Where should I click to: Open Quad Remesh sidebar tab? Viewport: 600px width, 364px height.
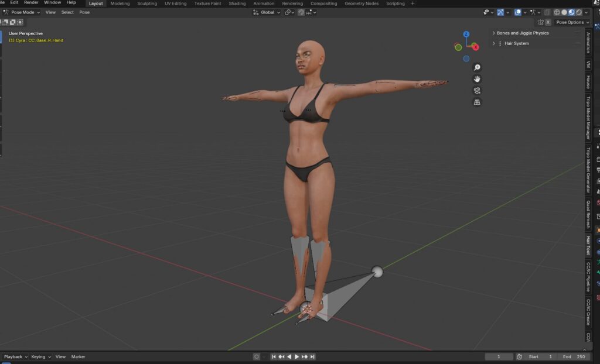588,215
